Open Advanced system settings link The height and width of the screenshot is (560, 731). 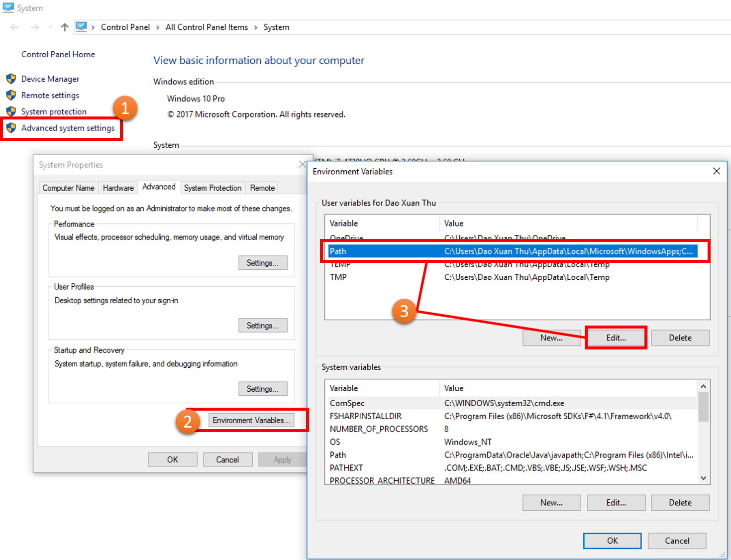tap(68, 128)
